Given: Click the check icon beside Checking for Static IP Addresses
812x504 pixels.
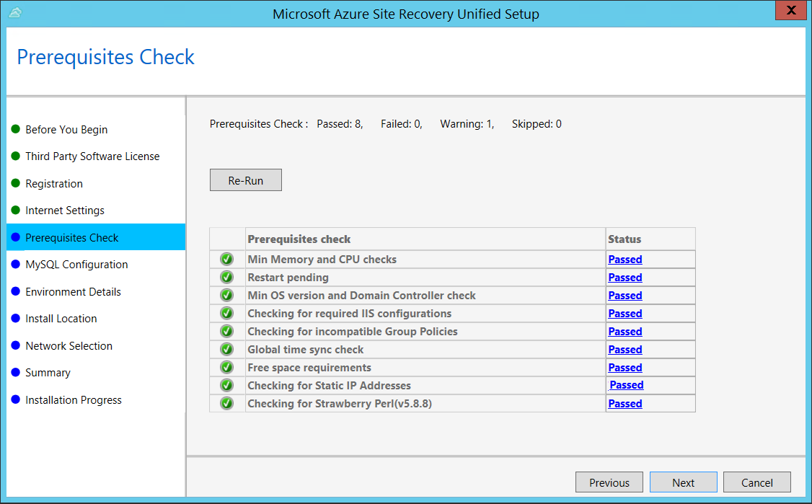Looking at the screenshot, I should pyautogui.click(x=226, y=385).
